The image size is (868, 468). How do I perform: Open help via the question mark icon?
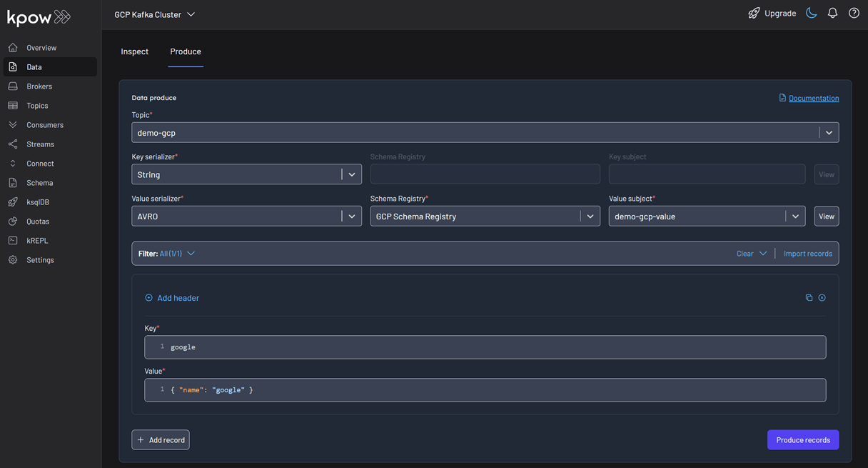[x=854, y=12]
